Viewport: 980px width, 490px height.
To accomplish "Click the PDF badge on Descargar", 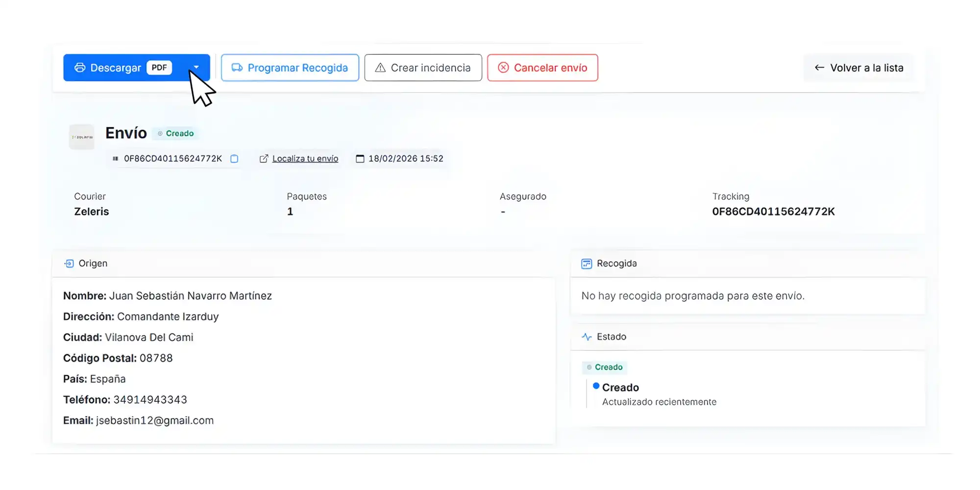I will click(x=159, y=68).
